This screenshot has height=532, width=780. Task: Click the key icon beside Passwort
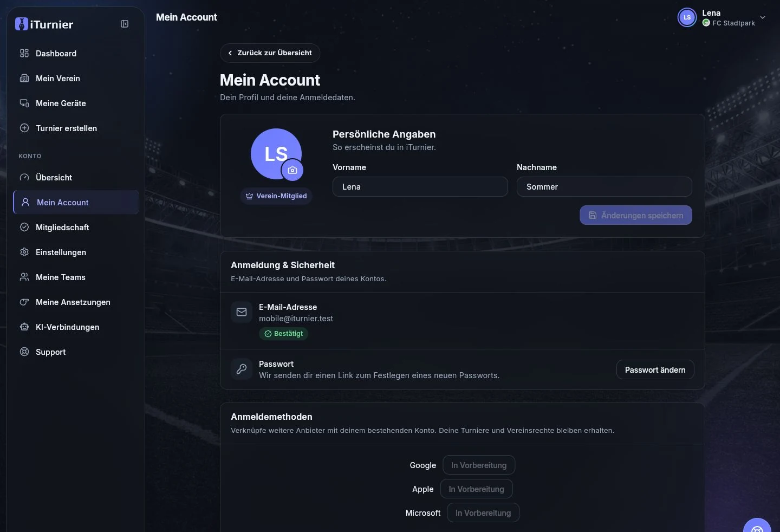(242, 369)
